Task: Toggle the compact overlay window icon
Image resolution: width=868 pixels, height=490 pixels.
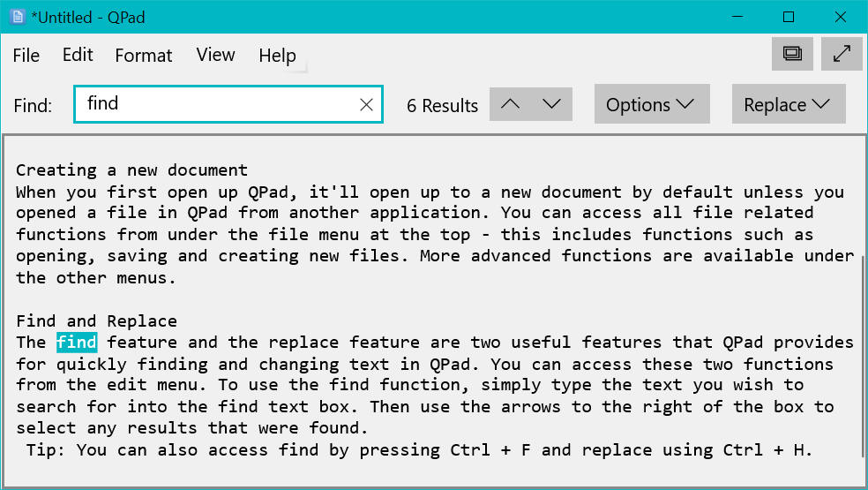Action: tap(791, 54)
